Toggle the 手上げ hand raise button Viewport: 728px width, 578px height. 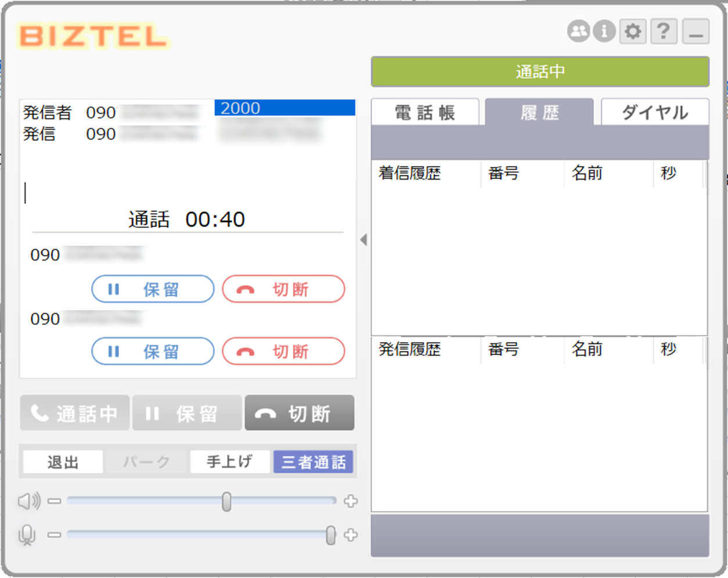tap(230, 462)
